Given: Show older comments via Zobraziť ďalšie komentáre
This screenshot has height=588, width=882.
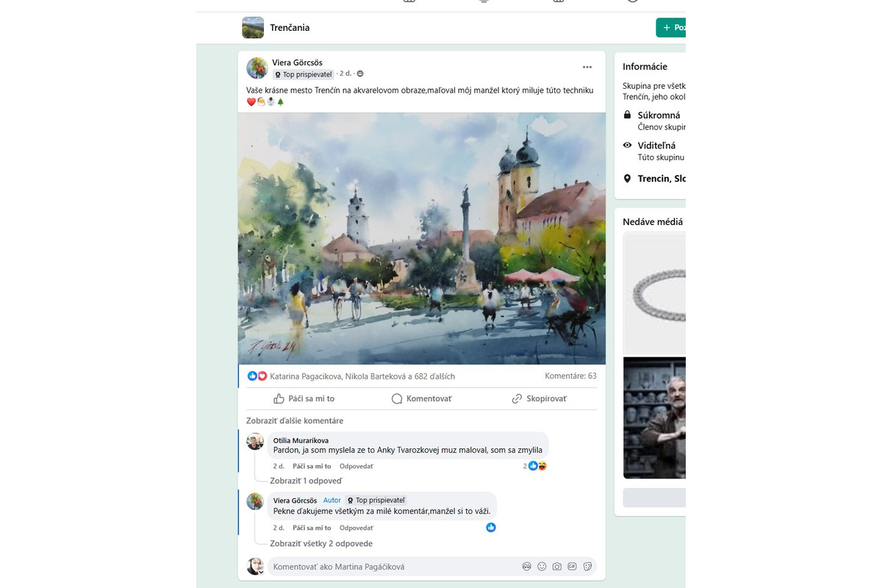Looking at the screenshot, I should [x=297, y=420].
